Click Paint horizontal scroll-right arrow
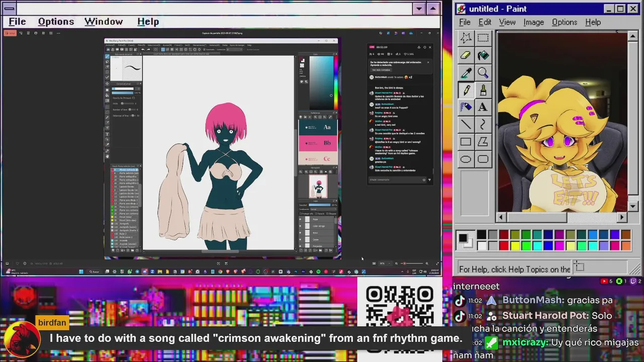644x362 pixels. coord(622,217)
